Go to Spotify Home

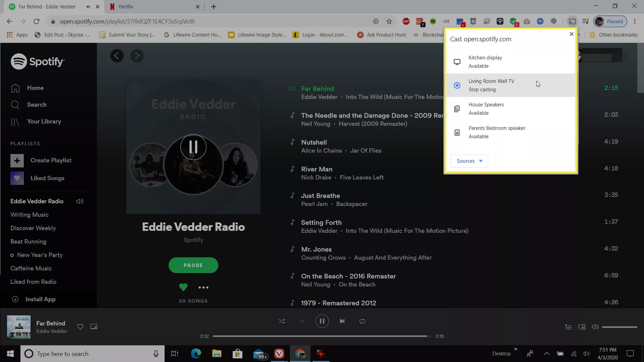pyautogui.click(x=27, y=88)
